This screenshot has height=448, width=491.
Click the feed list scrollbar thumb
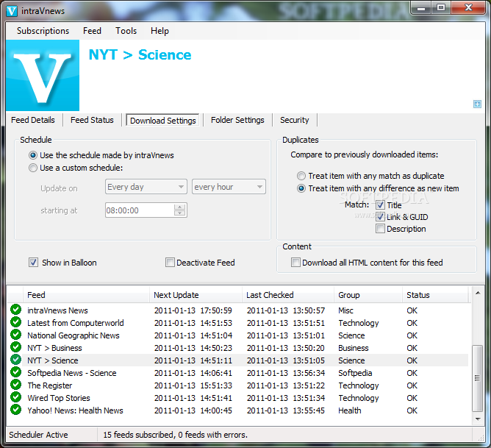tap(477, 378)
